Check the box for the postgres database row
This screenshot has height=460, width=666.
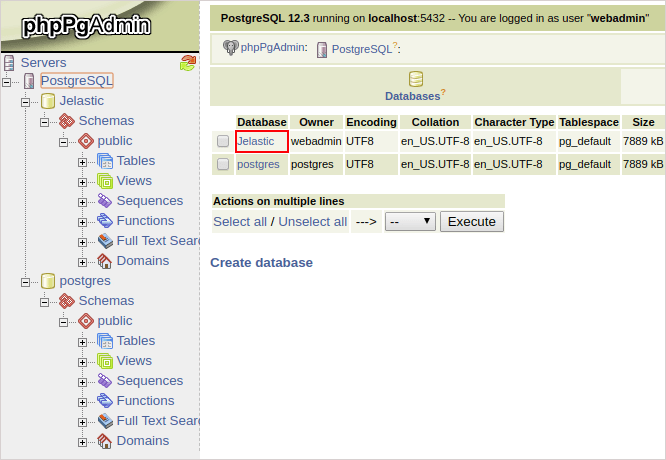(x=223, y=164)
